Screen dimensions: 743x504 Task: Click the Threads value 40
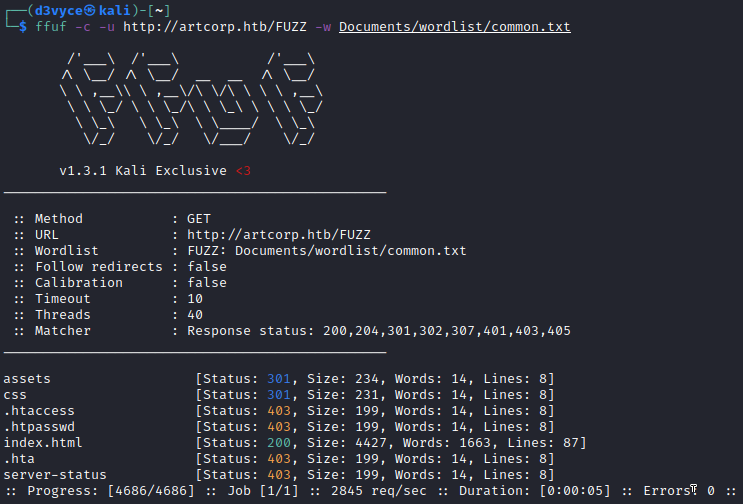195,315
